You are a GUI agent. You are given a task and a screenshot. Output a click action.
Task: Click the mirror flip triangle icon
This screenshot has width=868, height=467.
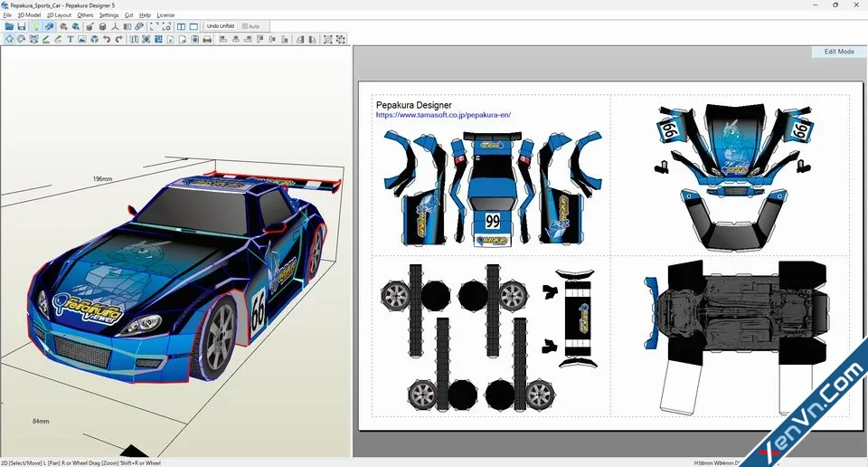300,39
